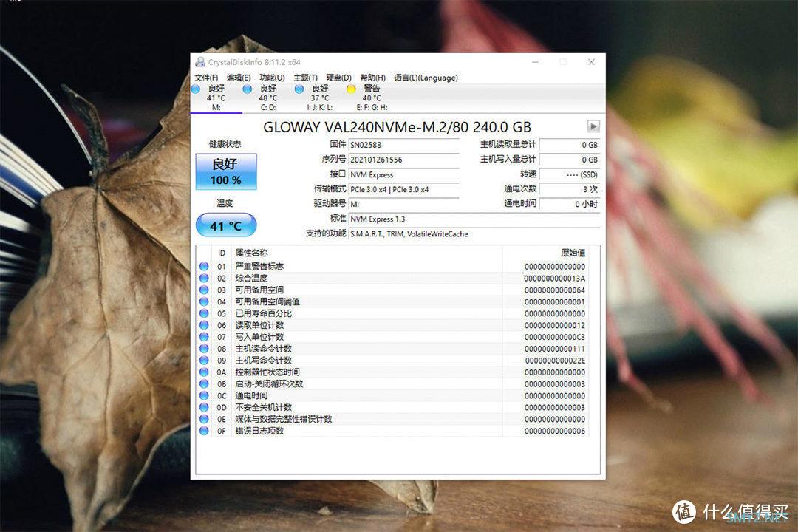Open the 语言(L)(Language) menu

[426, 78]
